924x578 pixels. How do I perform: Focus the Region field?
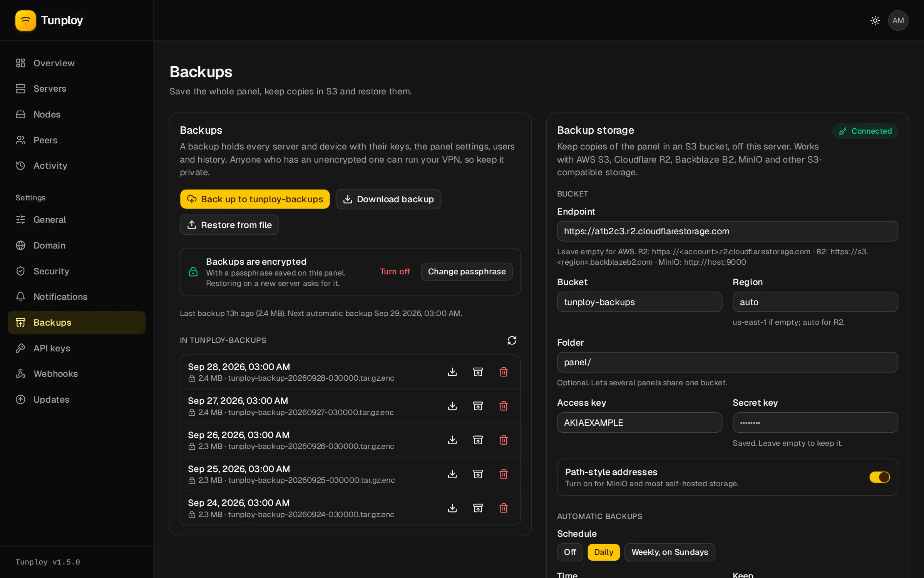tap(815, 302)
